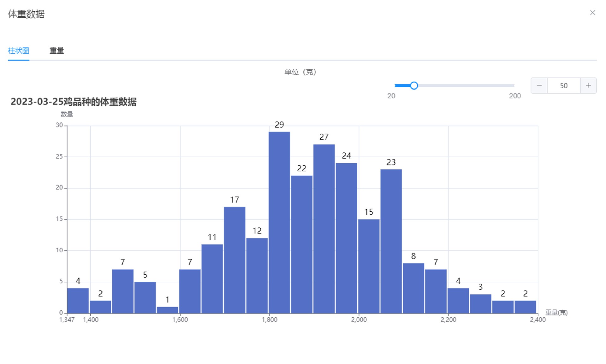
Task: Click the slider track near 200
Action: pyautogui.click(x=511, y=85)
